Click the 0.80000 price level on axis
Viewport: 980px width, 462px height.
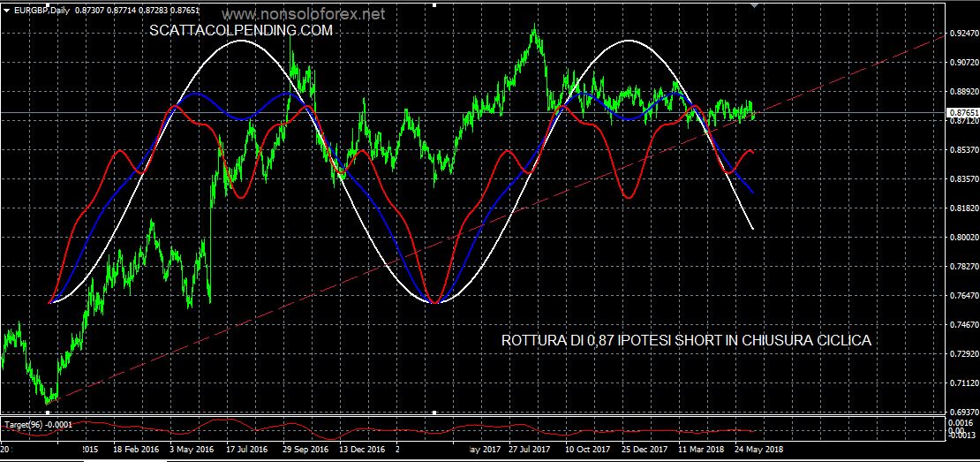coord(962,238)
